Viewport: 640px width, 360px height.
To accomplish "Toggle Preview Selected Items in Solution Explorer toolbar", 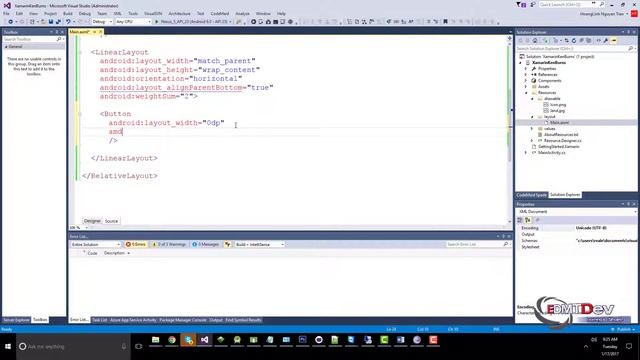I will point(614,40).
